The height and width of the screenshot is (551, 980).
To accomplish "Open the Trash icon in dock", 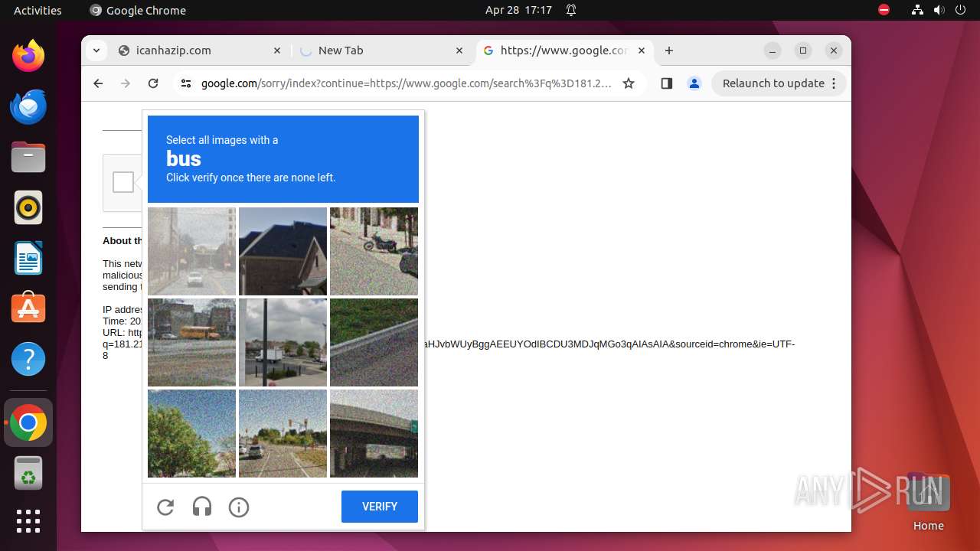I will coord(28,473).
